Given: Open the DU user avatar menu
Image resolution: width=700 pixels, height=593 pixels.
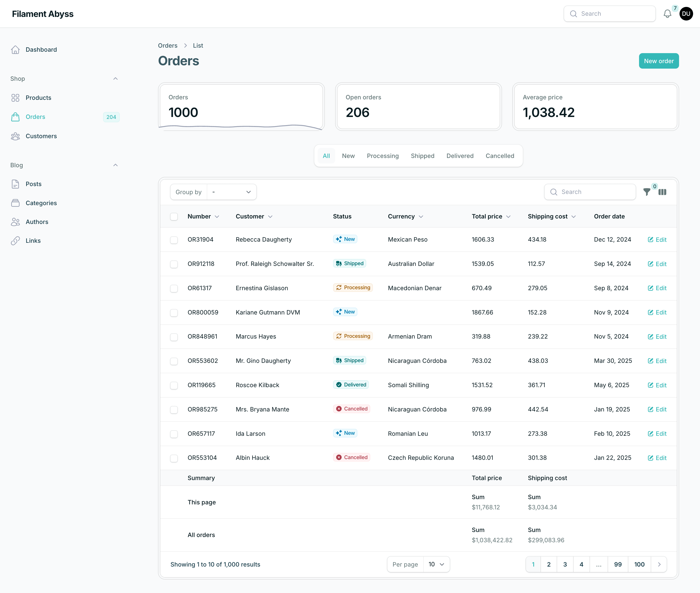Looking at the screenshot, I should coord(686,14).
